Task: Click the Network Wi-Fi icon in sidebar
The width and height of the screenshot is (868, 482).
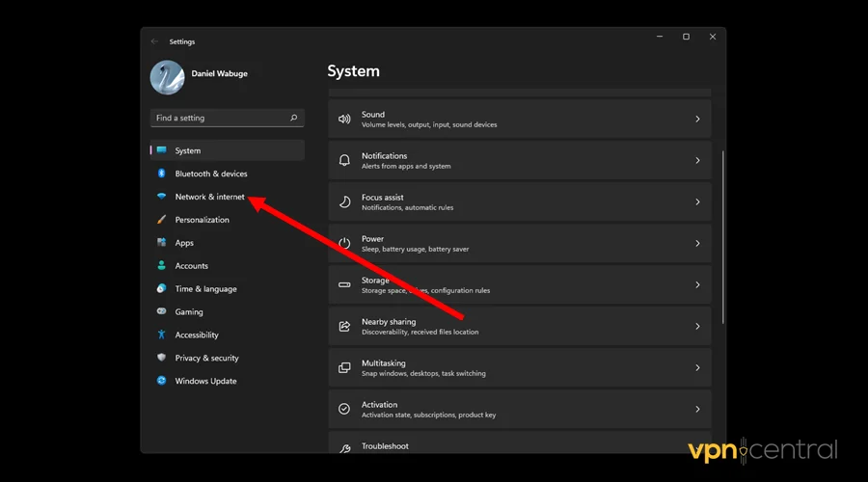Action: (x=161, y=196)
